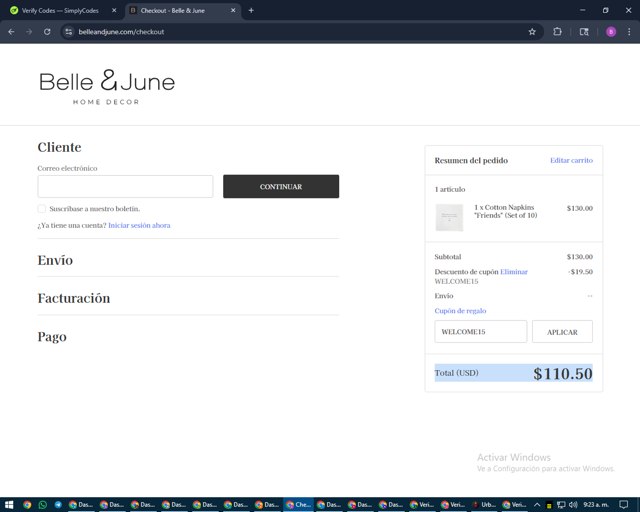
Task: Bookmark this page with the star icon
Action: [532, 32]
